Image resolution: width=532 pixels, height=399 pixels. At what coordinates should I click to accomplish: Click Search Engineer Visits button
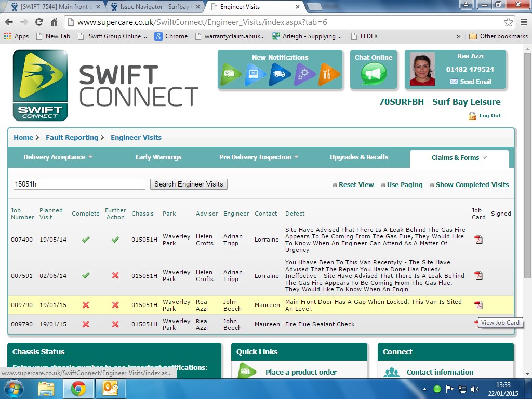click(x=189, y=184)
